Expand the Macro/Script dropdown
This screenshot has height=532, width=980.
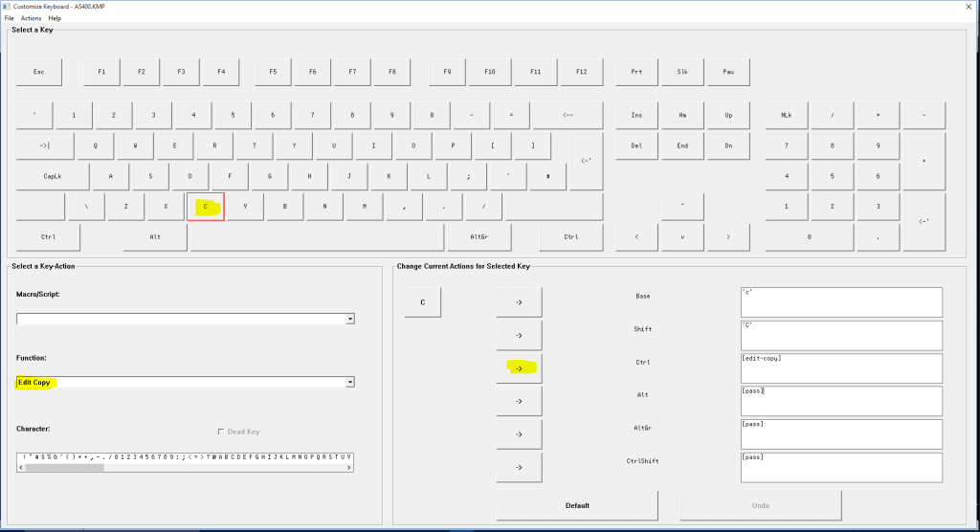tap(350, 319)
